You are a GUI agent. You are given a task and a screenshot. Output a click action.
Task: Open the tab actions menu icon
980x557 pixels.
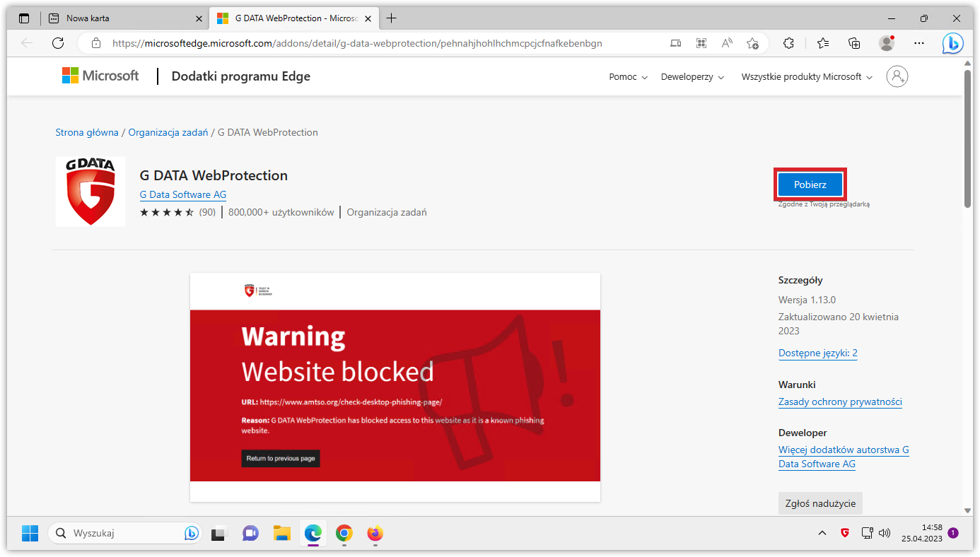(x=25, y=18)
